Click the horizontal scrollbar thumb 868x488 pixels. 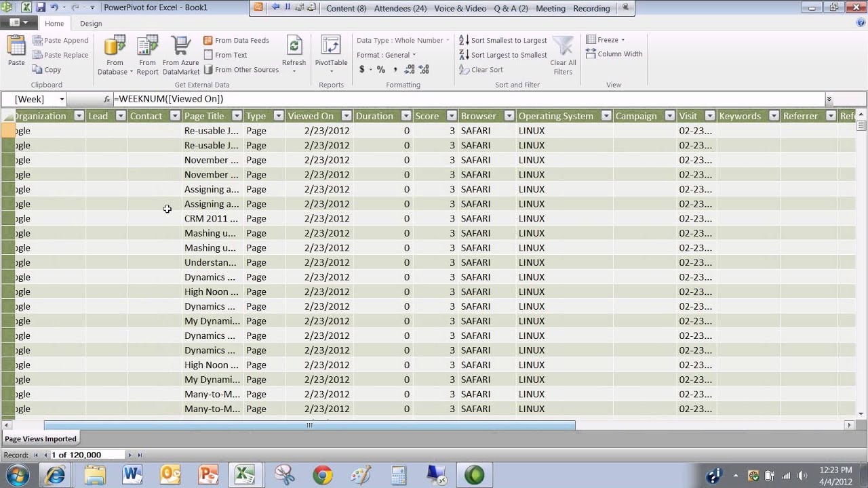pos(310,425)
